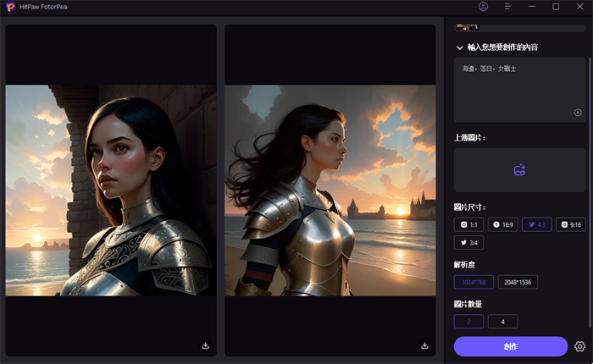Select the 1:1 image size option

click(470, 224)
